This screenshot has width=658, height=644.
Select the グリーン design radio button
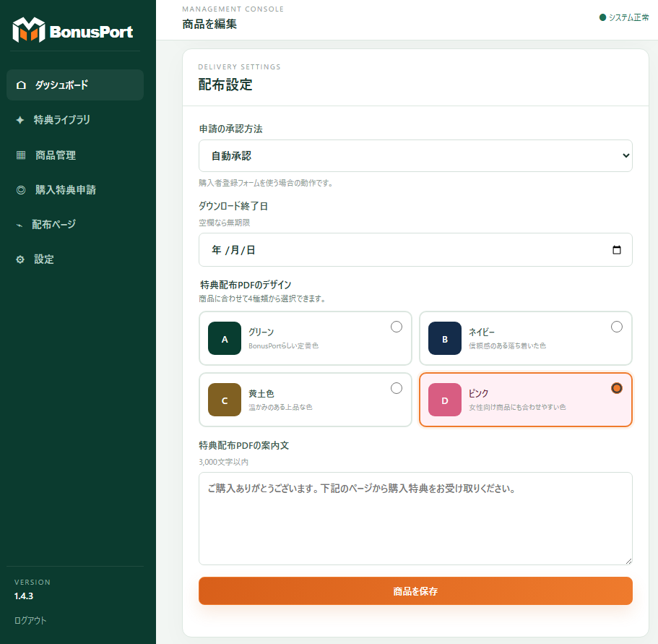click(396, 327)
